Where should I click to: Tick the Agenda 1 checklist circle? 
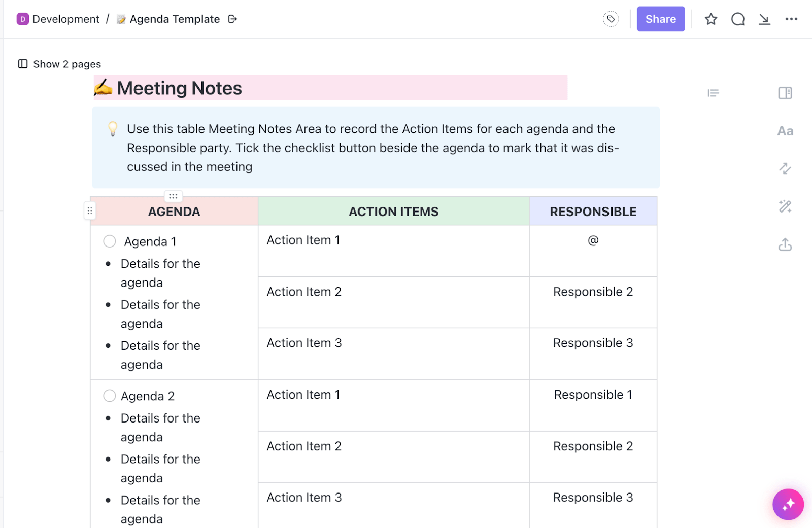point(110,241)
